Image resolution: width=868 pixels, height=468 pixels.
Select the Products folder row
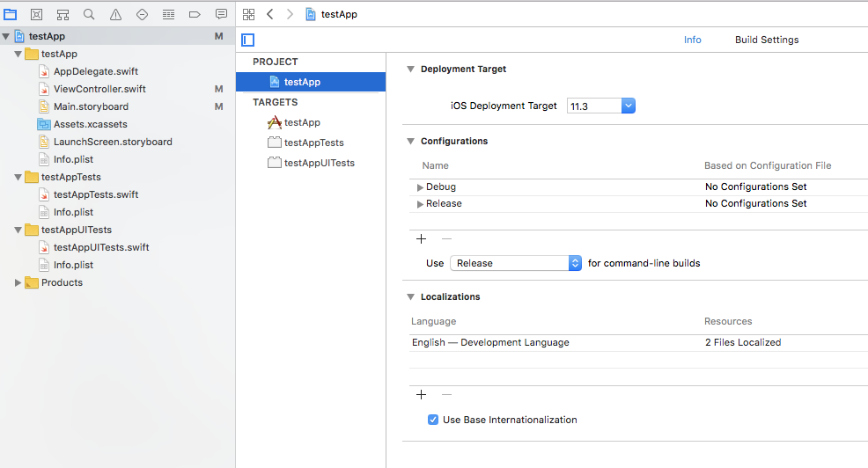coord(62,282)
